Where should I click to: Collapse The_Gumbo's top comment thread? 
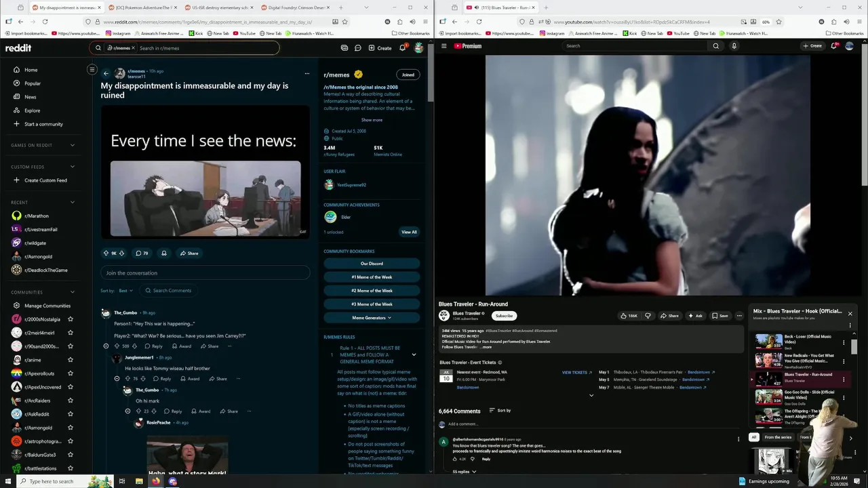[x=106, y=346]
